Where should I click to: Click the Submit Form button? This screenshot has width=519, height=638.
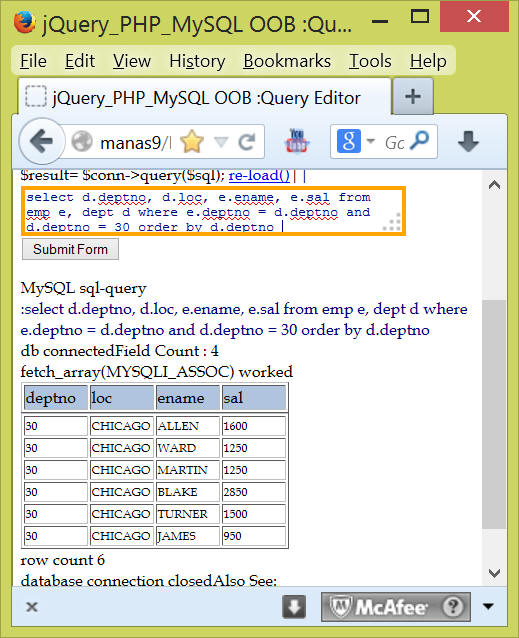(x=70, y=249)
